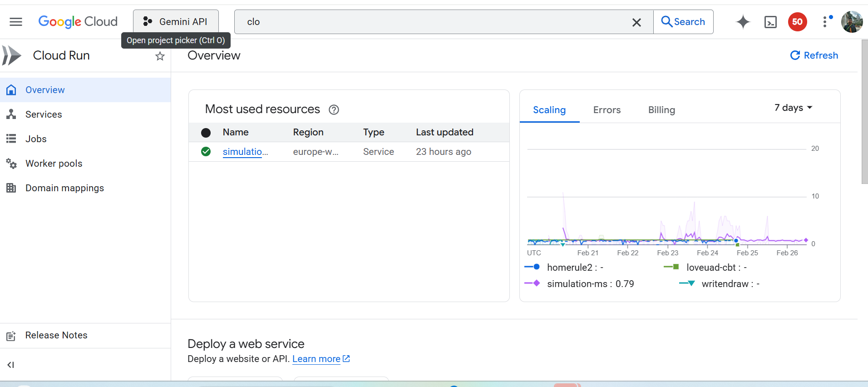Click the Jobs list icon in sidebar
This screenshot has width=868, height=387.
pyautogui.click(x=11, y=139)
